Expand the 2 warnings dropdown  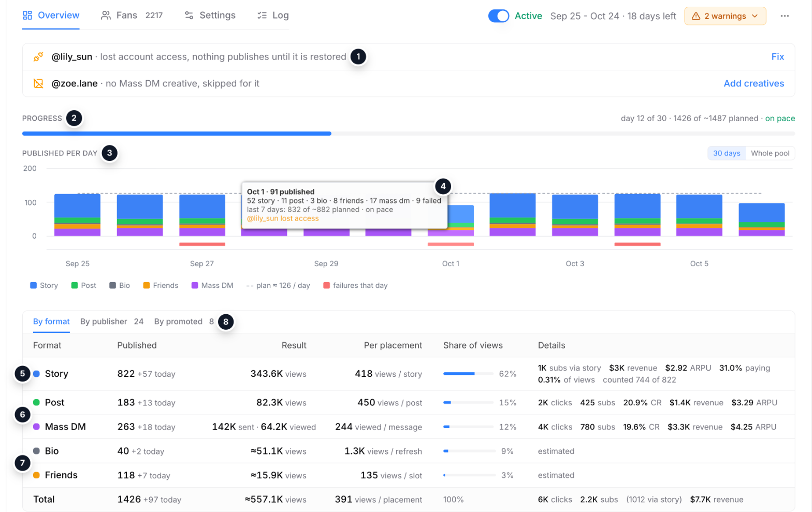coord(725,16)
